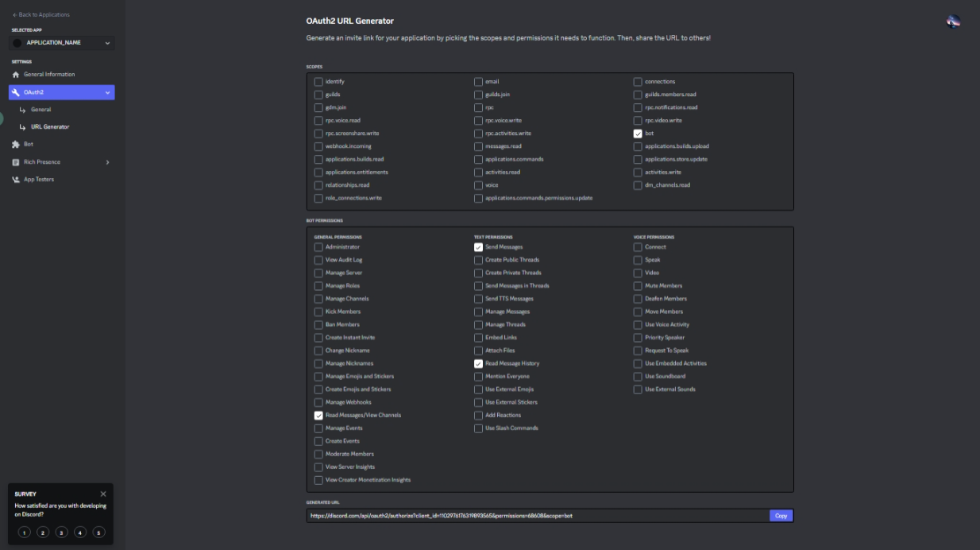The image size is (980, 550).
Task: Rate satisfaction 2 in the survey
Action: click(43, 533)
